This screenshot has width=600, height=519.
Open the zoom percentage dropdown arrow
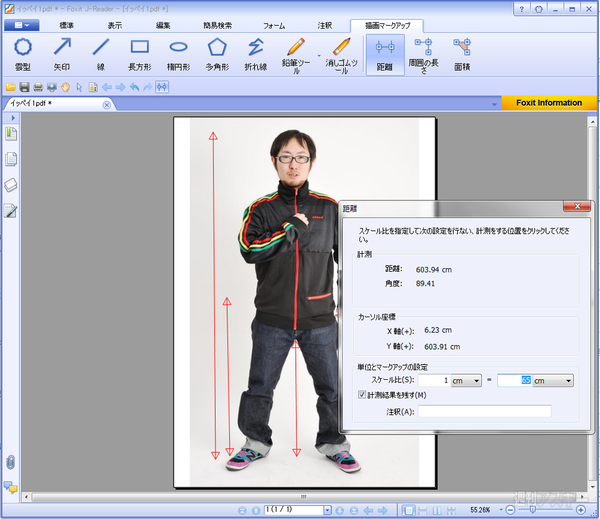click(x=501, y=510)
